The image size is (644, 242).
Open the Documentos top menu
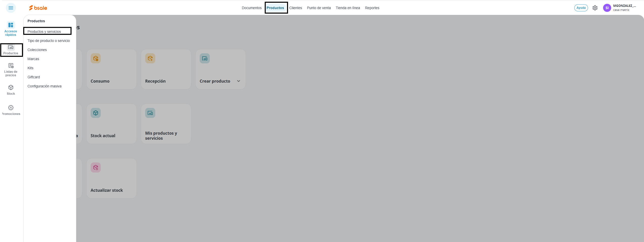(252, 8)
